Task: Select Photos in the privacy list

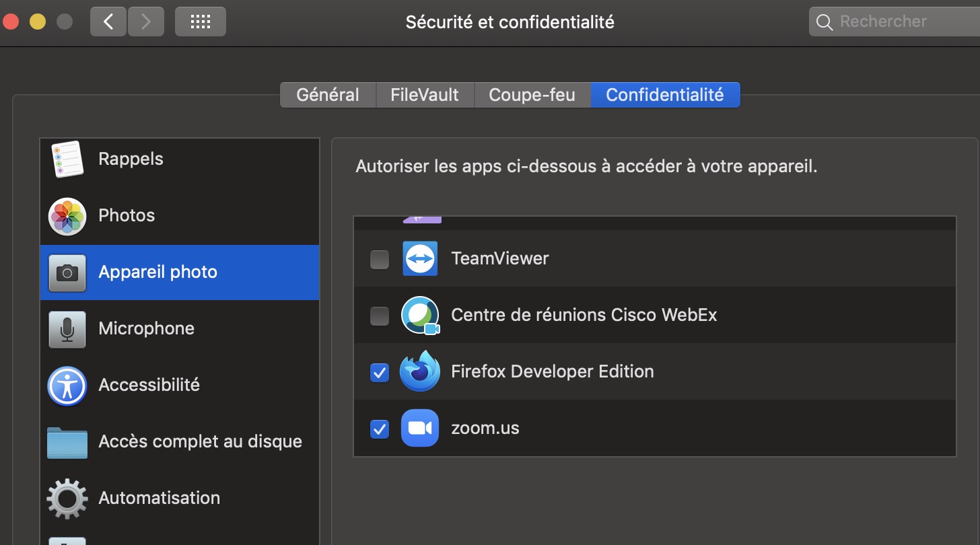Action: pos(180,216)
